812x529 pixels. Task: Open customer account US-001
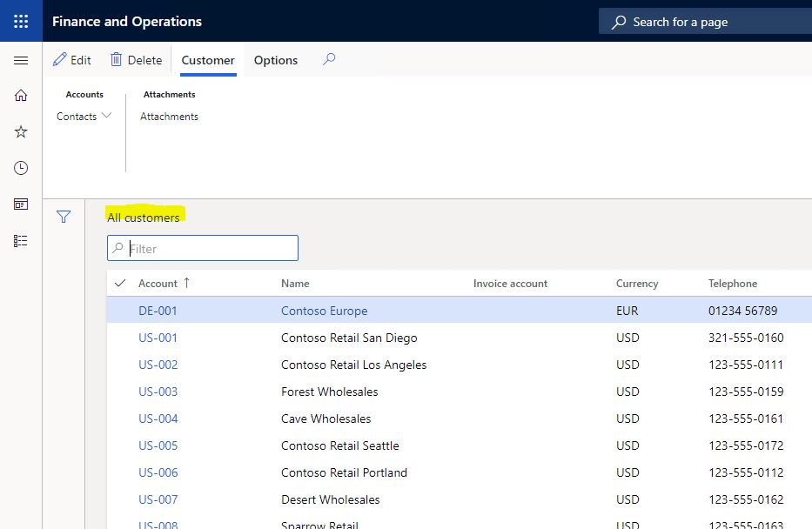[158, 338]
